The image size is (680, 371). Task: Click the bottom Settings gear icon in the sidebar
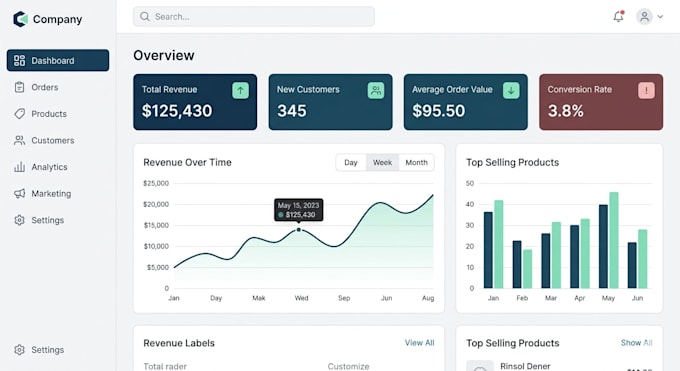click(19, 350)
